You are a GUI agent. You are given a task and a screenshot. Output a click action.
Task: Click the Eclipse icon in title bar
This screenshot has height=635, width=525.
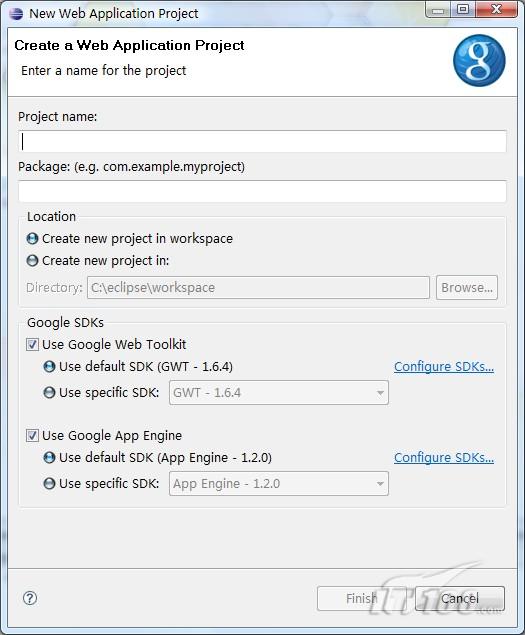point(16,13)
